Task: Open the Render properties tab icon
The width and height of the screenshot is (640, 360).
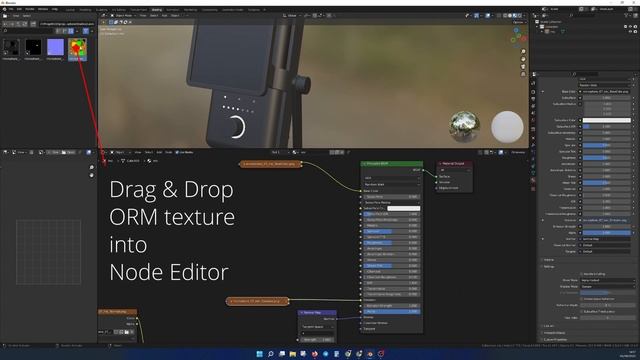Action: pyautogui.click(x=533, y=92)
